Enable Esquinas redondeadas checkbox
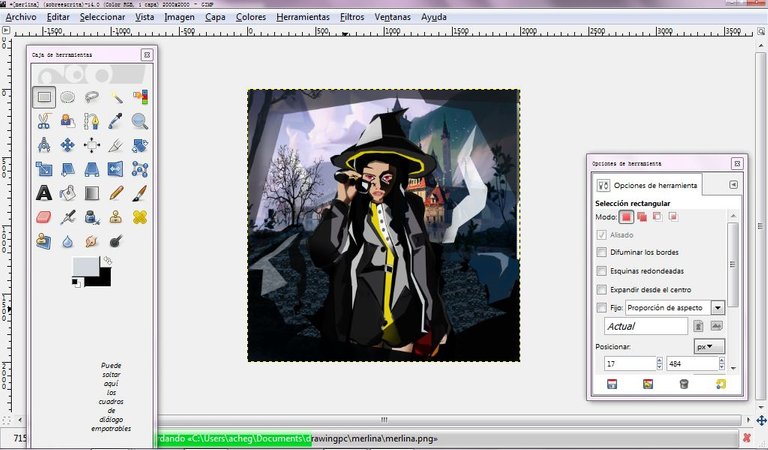This screenshot has height=450, width=768. coord(601,271)
